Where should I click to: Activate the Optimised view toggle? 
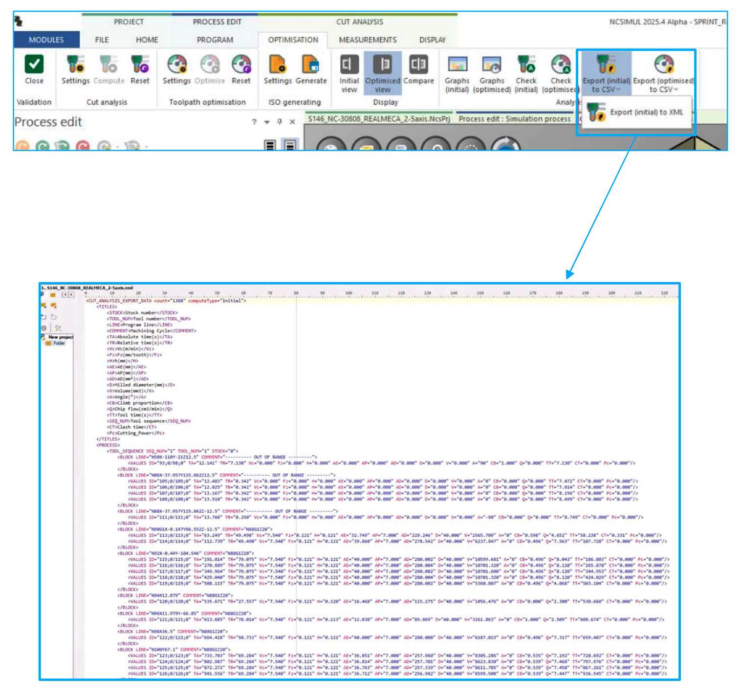click(383, 71)
